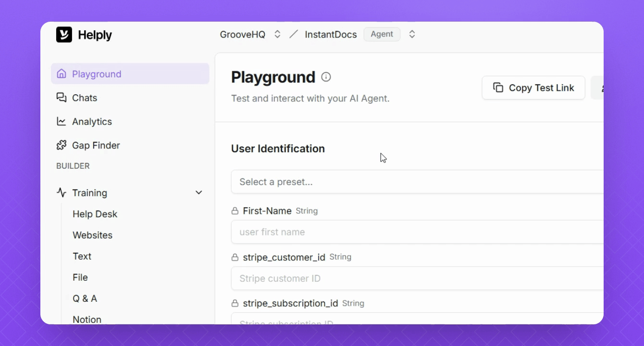Screen dimensions: 644x346
Task: Click the String type tag after stripe_customer_id
Action: tap(340, 257)
